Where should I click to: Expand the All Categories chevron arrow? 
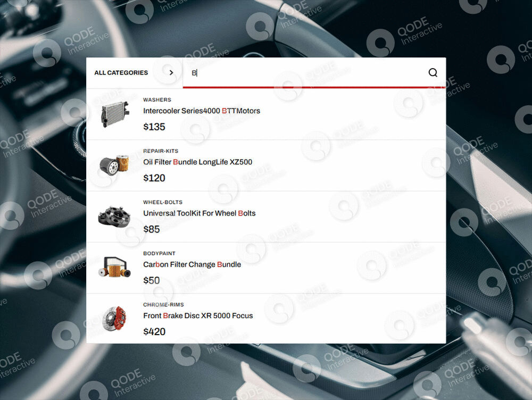pos(171,73)
